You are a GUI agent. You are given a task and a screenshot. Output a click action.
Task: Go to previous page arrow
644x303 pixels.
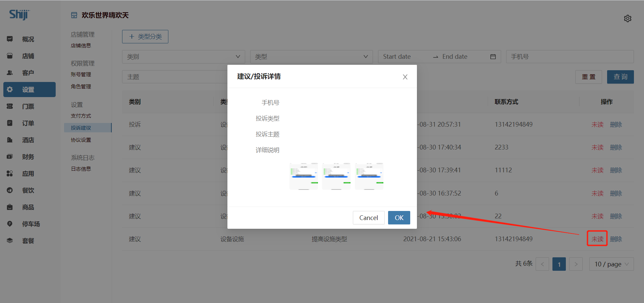[x=542, y=264]
